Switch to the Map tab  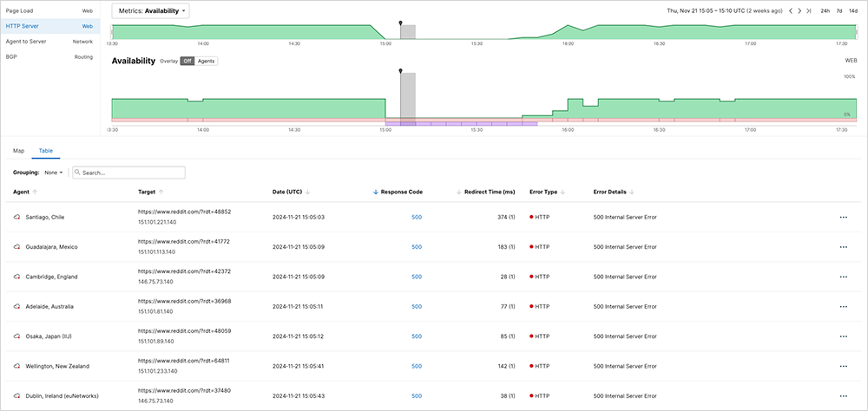click(x=18, y=150)
